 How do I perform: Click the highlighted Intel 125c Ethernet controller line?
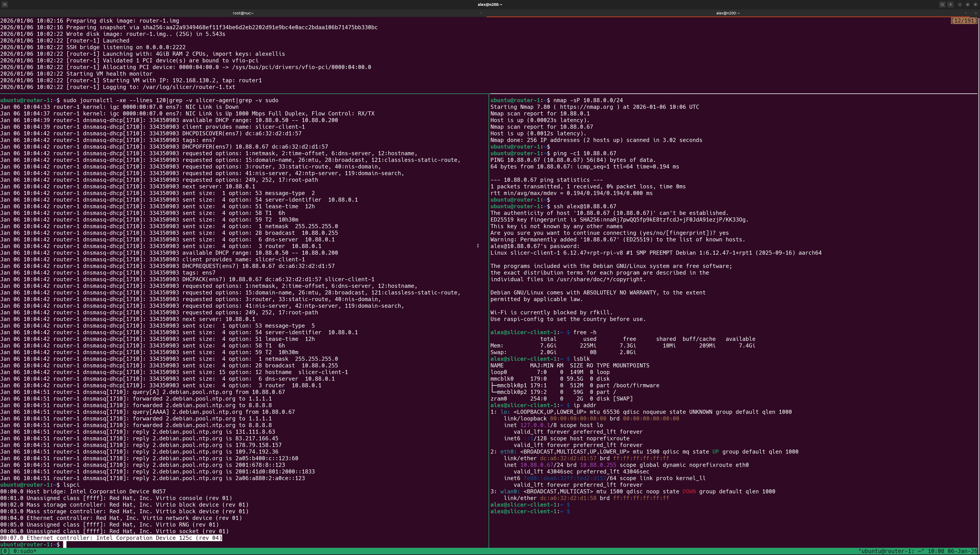pyautogui.click(x=110, y=538)
